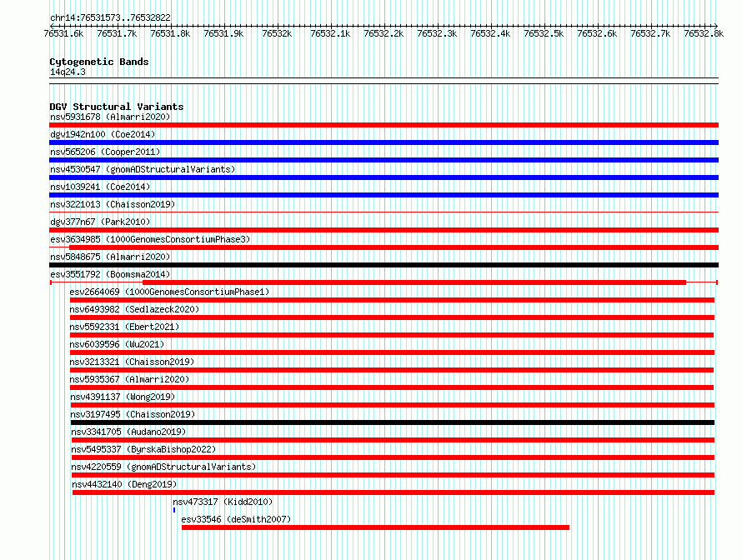Click the blue bar under nsv565206
Image resolution: width=742 pixels, height=560 pixels.
(x=384, y=160)
